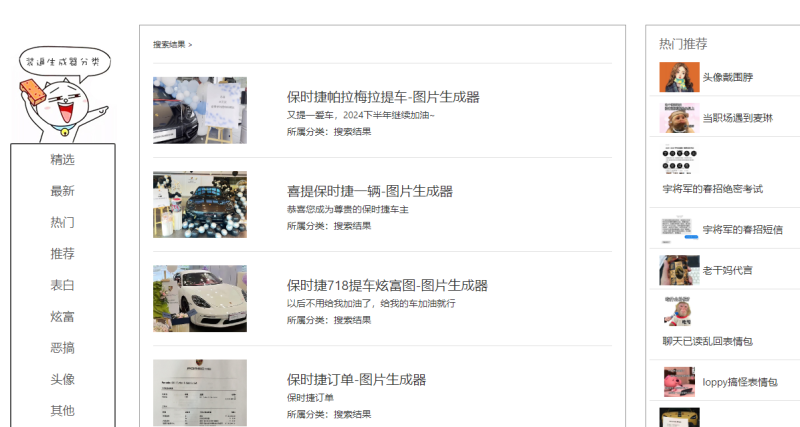The width and height of the screenshot is (800, 427).
Task: Click the Porsche order document thumbnail
Action: tap(200, 393)
